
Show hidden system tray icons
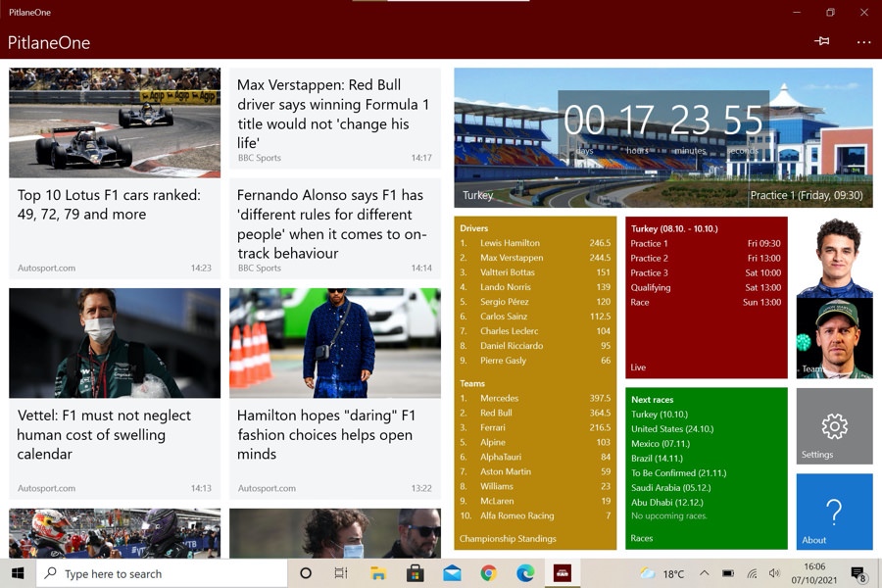(x=704, y=573)
